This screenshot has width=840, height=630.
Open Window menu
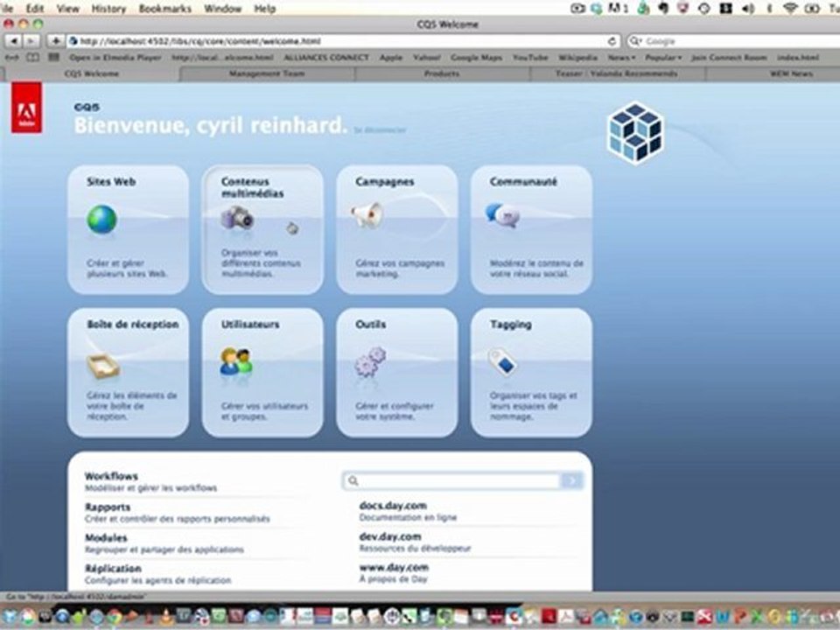223,9
